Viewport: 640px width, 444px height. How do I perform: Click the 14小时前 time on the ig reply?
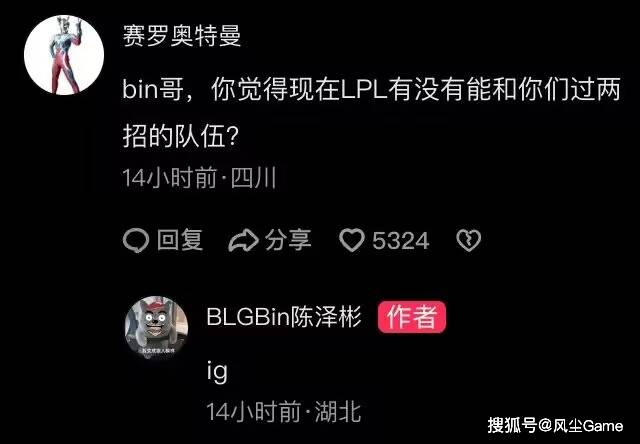pos(253,411)
